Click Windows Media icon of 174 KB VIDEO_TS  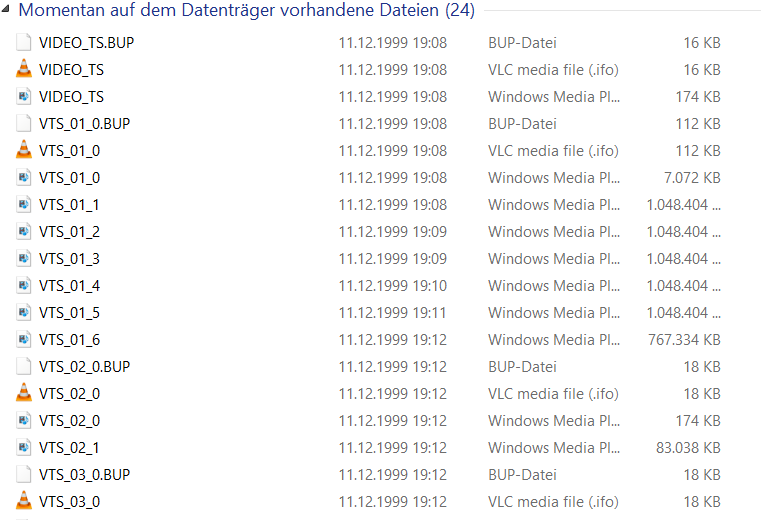pos(23,96)
